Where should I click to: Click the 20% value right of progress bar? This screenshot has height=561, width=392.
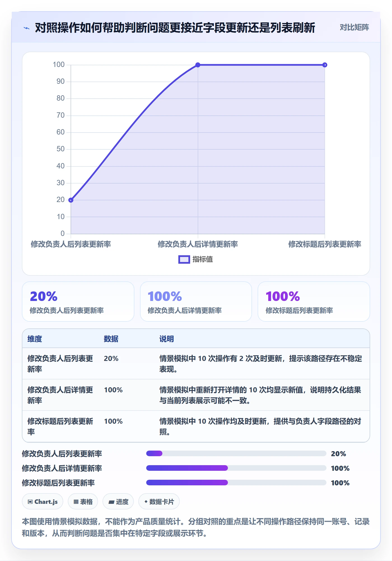click(x=339, y=454)
